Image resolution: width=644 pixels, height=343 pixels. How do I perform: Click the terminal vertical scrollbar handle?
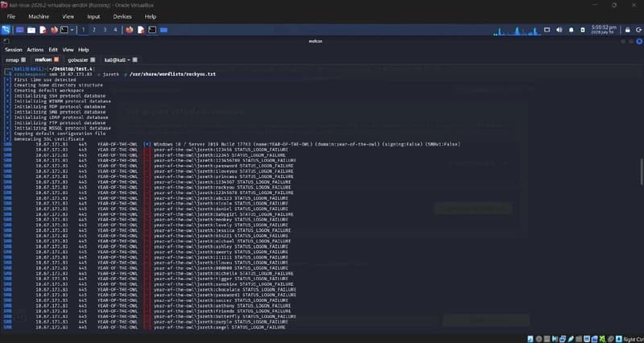642,171
